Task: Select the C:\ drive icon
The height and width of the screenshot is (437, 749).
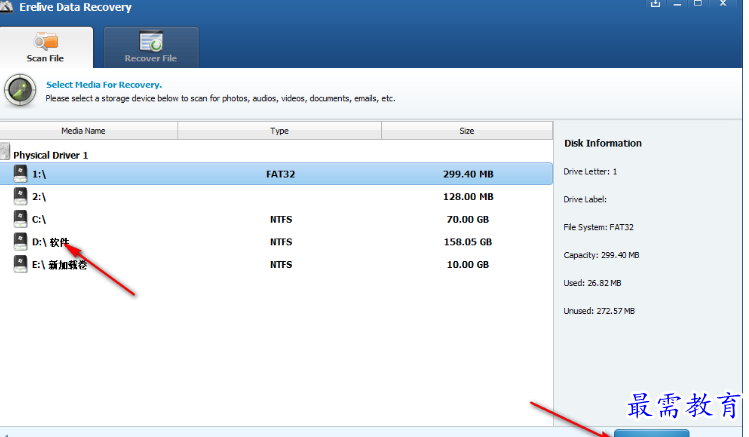Action: click(20, 219)
